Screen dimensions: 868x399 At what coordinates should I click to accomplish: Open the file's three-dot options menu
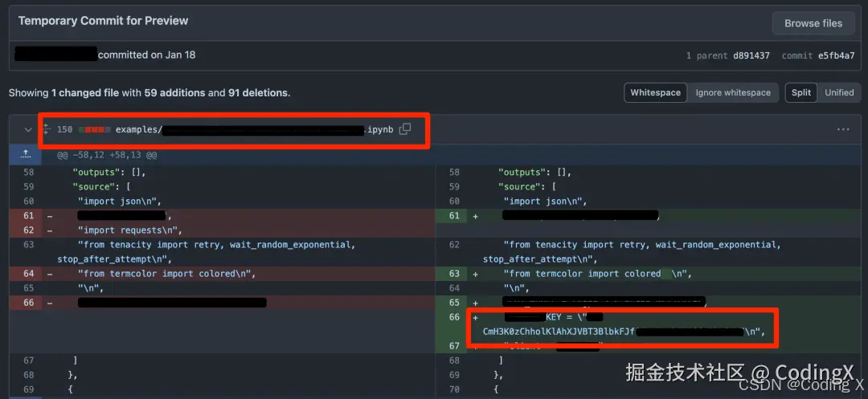tap(843, 129)
